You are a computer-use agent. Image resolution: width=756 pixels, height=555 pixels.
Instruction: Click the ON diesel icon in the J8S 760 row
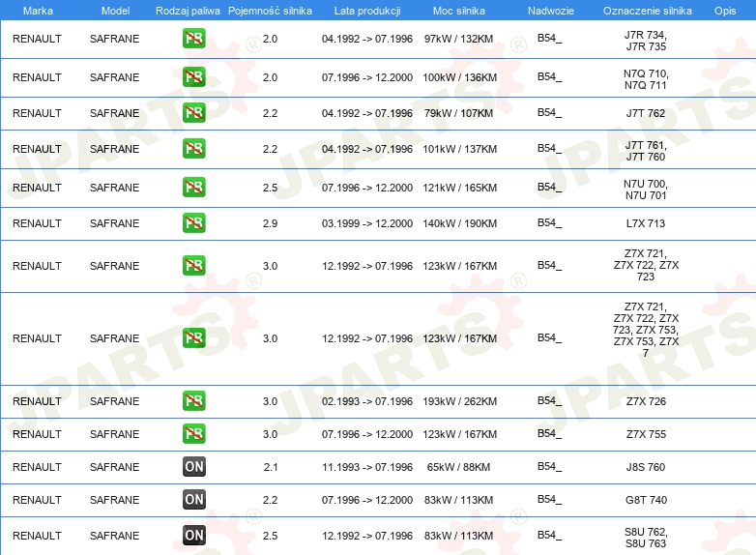tap(193, 467)
